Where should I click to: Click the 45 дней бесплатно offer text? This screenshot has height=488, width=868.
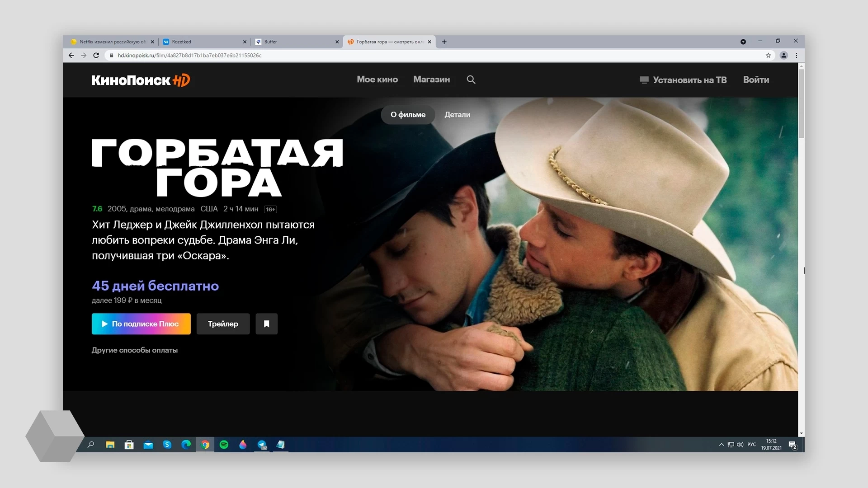[x=155, y=286]
